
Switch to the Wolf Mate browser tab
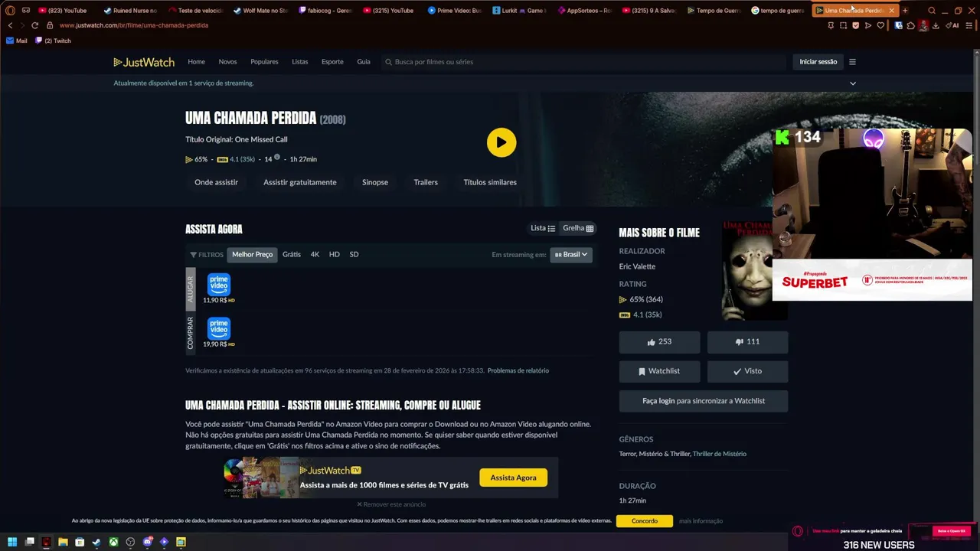[x=260, y=11]
